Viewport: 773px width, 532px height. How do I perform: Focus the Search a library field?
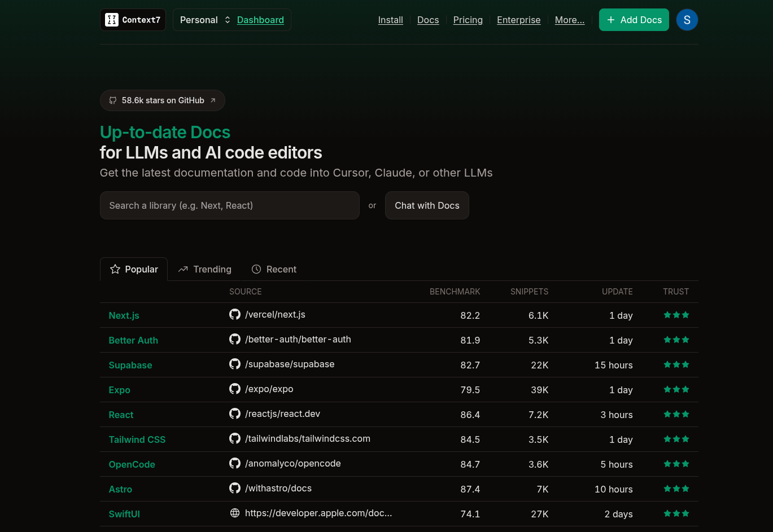point(230,205)
